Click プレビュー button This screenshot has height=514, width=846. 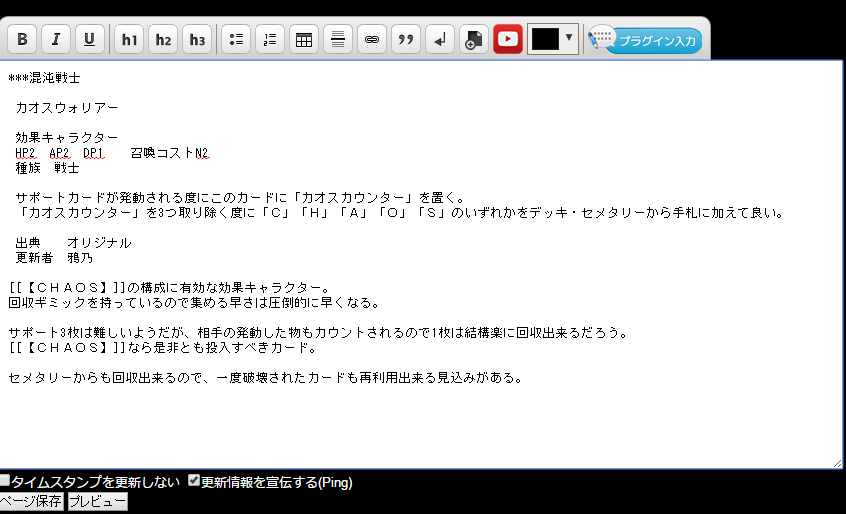click(x=98, y=502)
